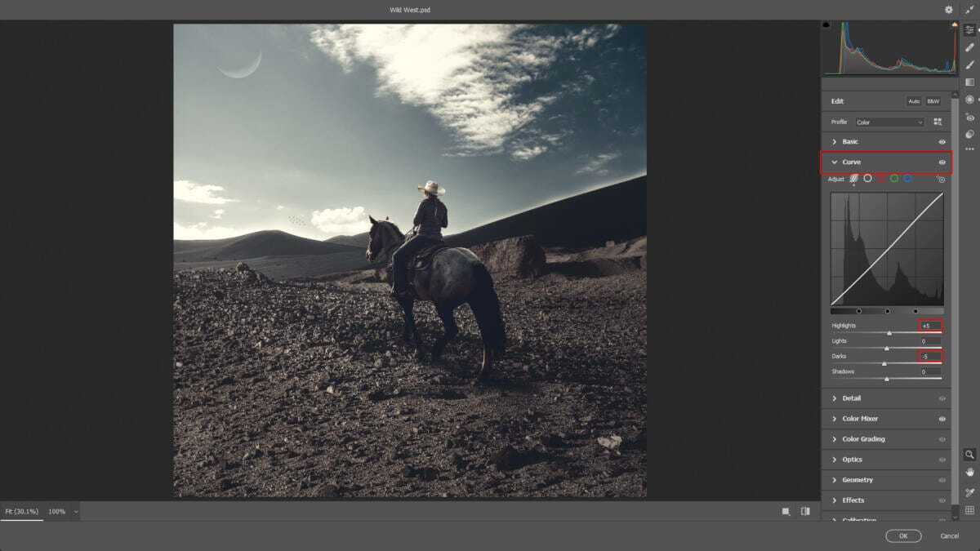The image size is (980, 551).
Task: Click the before/after view icon
Action: click(x=805, y=512)
